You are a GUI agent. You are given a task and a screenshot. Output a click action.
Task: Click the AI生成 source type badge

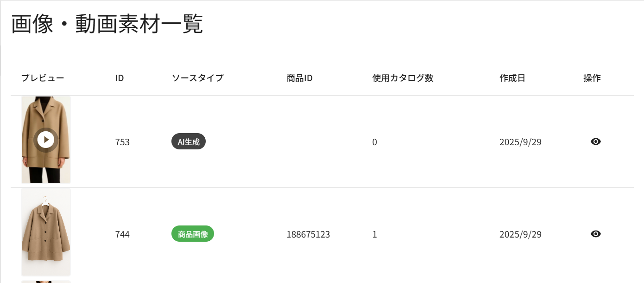(x=189, y=142)
